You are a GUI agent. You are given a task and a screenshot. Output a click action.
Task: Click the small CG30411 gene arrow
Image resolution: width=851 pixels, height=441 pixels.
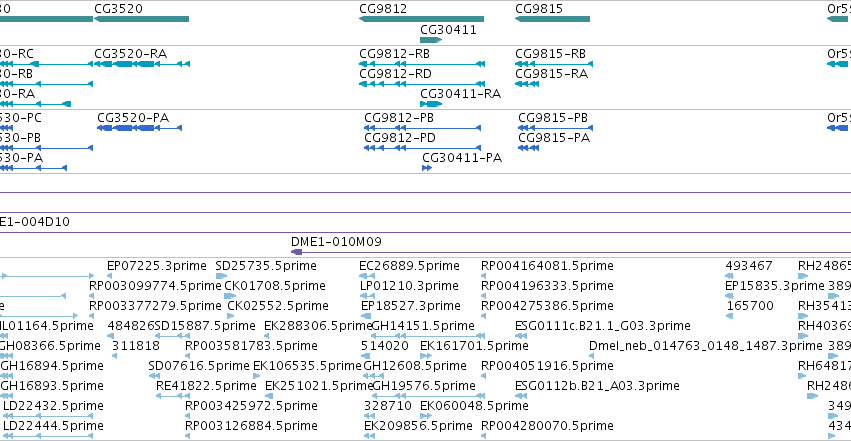431,40
